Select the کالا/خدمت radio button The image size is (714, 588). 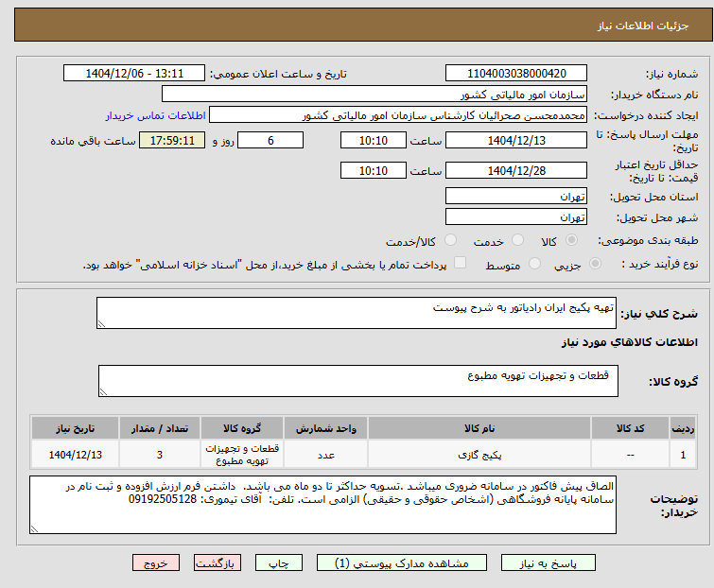(450, 240)
